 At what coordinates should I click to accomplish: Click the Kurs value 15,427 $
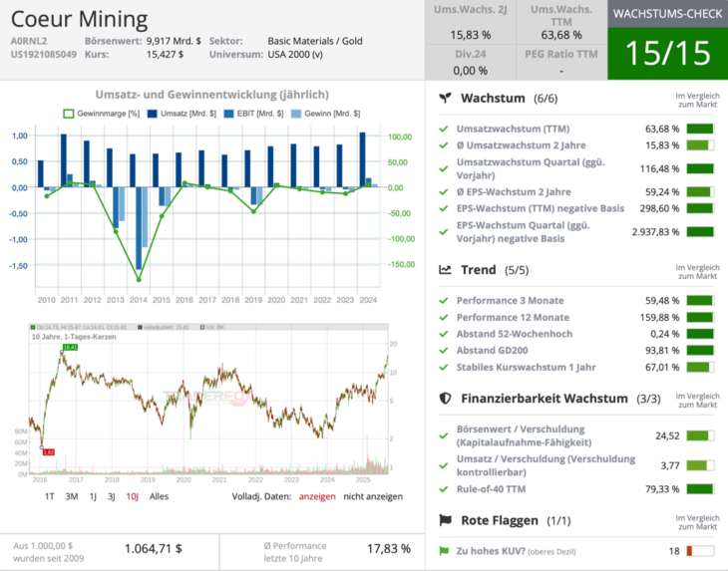point(165,54)
